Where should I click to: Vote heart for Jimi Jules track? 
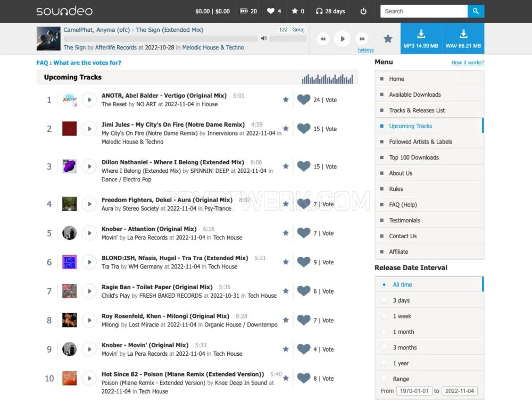tap(304, 129)
